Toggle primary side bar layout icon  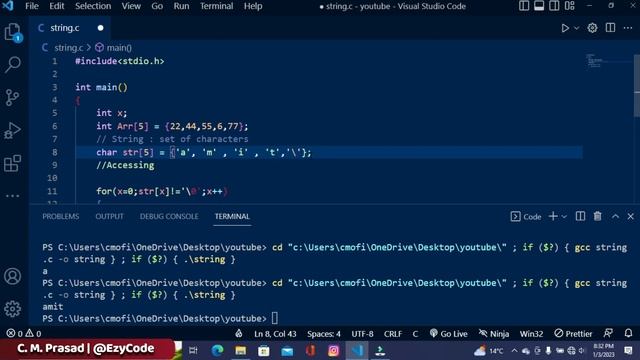click(x=524, y=6)
